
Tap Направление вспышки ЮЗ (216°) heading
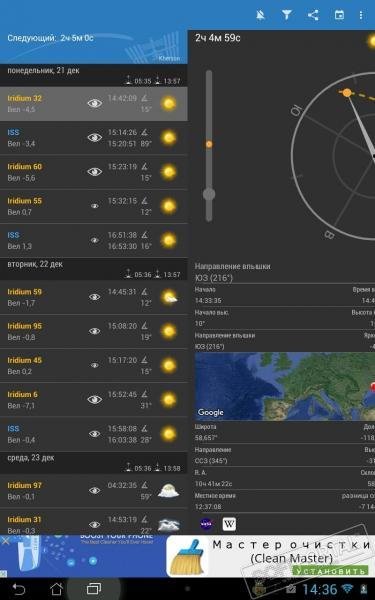(233, 272)
